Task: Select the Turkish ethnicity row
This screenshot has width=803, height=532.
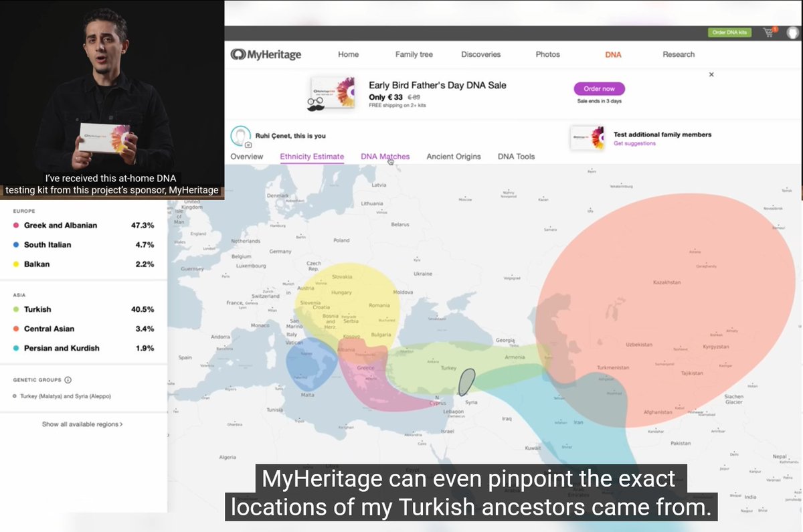Action: [x=84, y=310]
